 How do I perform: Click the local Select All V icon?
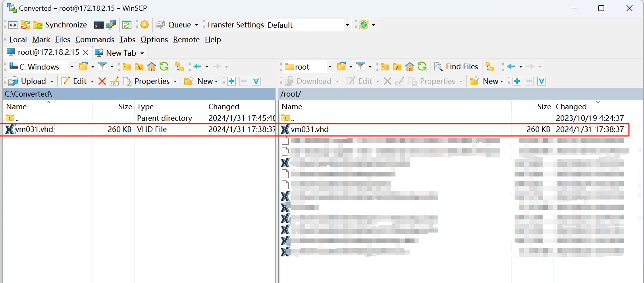tap(256, 81)
